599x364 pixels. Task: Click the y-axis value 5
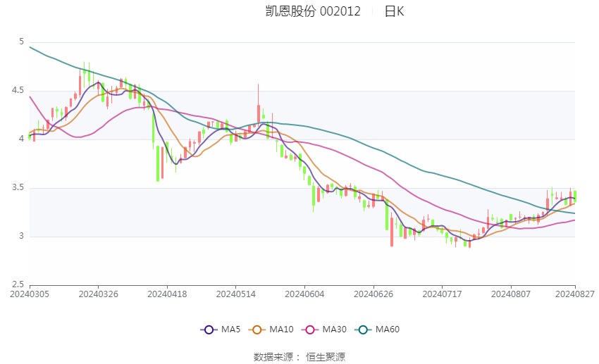tap(21, 42)
